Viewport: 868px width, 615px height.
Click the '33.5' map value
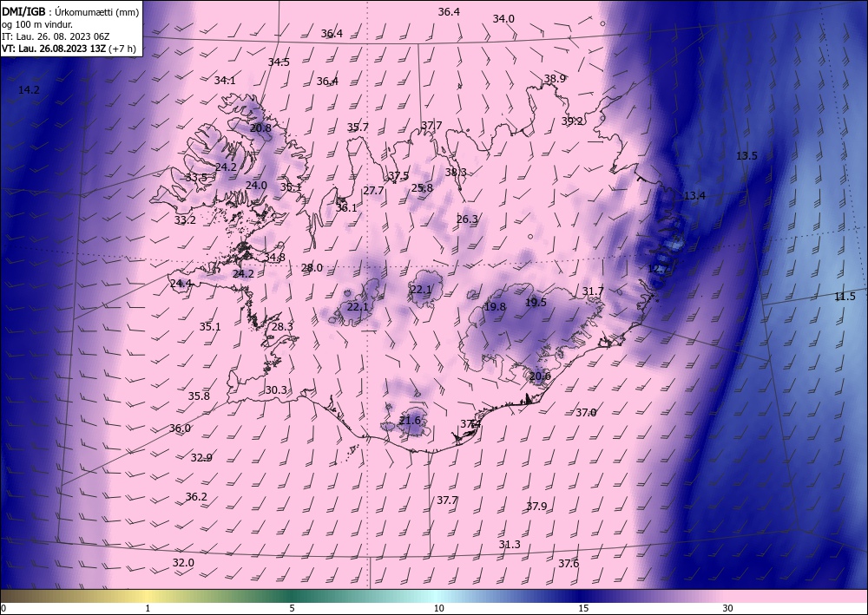click(x=196, y=178)
